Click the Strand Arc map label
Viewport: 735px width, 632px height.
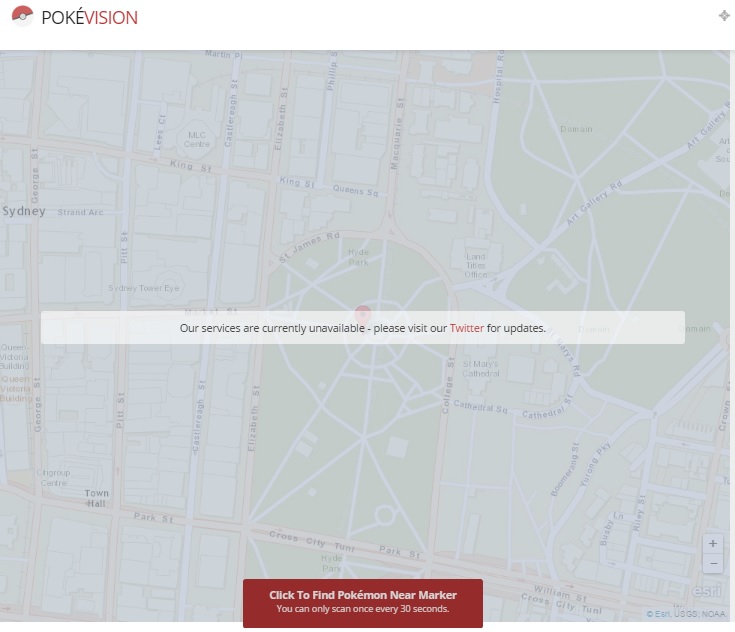80,212
